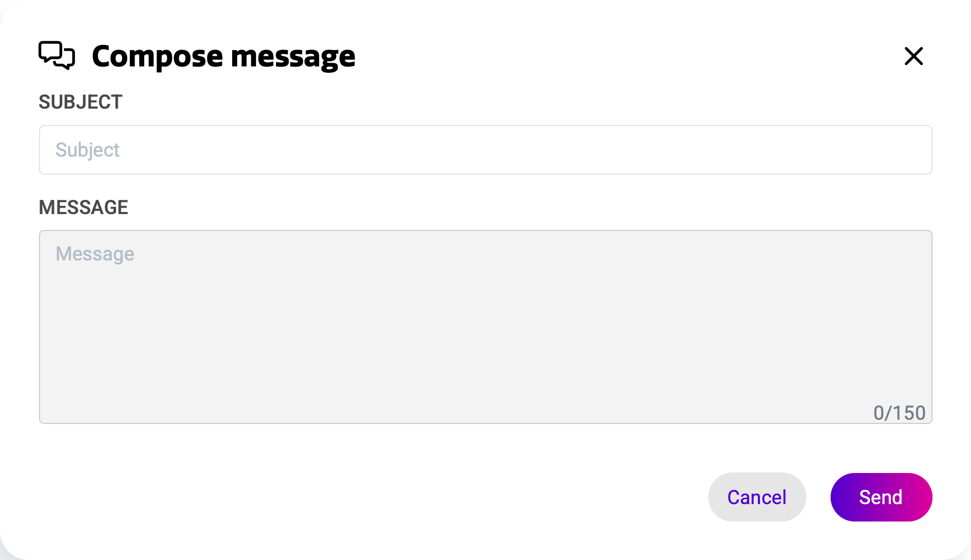
Task: Click the 0/150 character counter
Action: click(x=899, y=413)
